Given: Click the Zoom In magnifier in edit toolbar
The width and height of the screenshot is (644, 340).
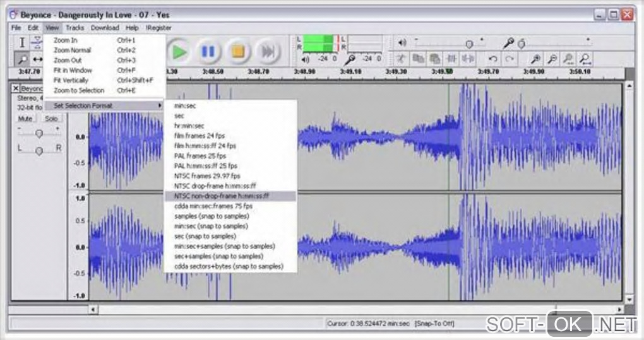Looking at the screenshot, I should tap(535, 59).
